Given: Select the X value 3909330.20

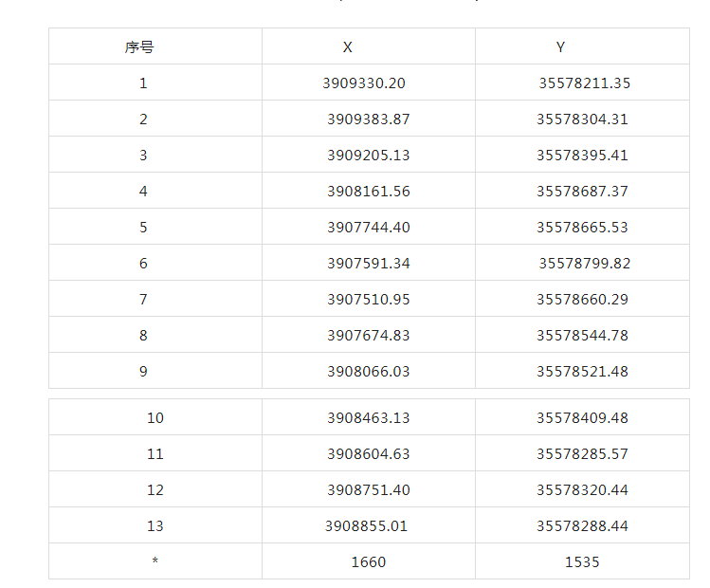Looking at the screenshot, I should (x=364, y=83).
